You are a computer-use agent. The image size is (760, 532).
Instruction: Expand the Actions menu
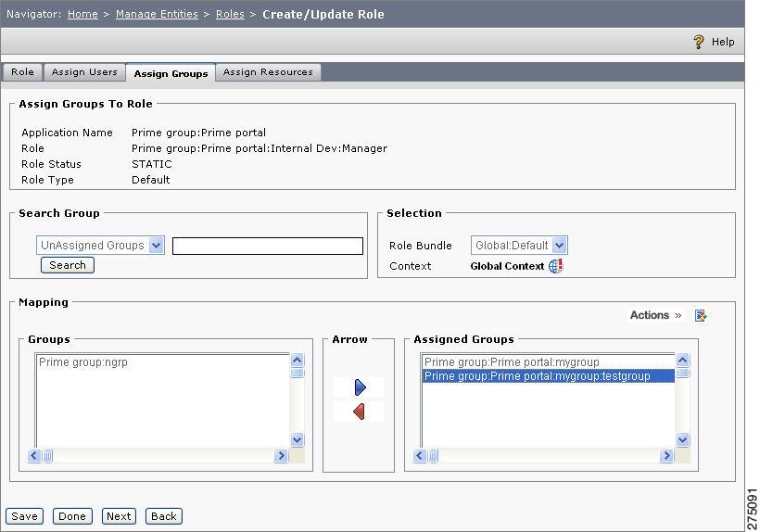(656, 315)
